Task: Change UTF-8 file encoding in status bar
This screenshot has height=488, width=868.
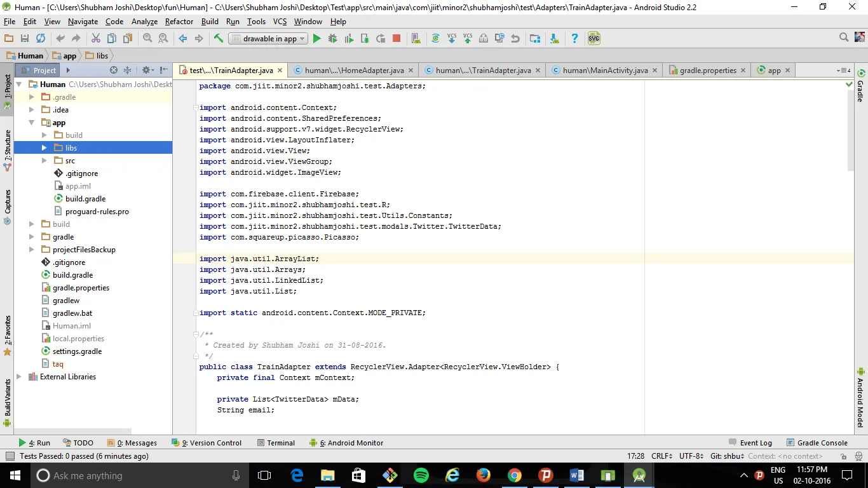Action: click(x=691, y=456)
